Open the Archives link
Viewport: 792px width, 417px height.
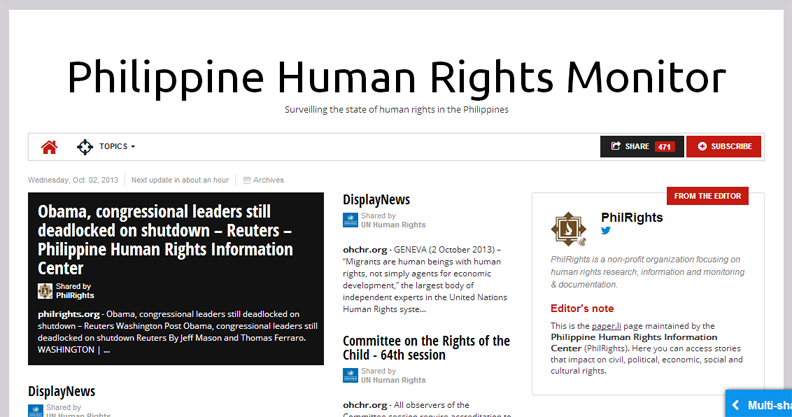[268, 180]
